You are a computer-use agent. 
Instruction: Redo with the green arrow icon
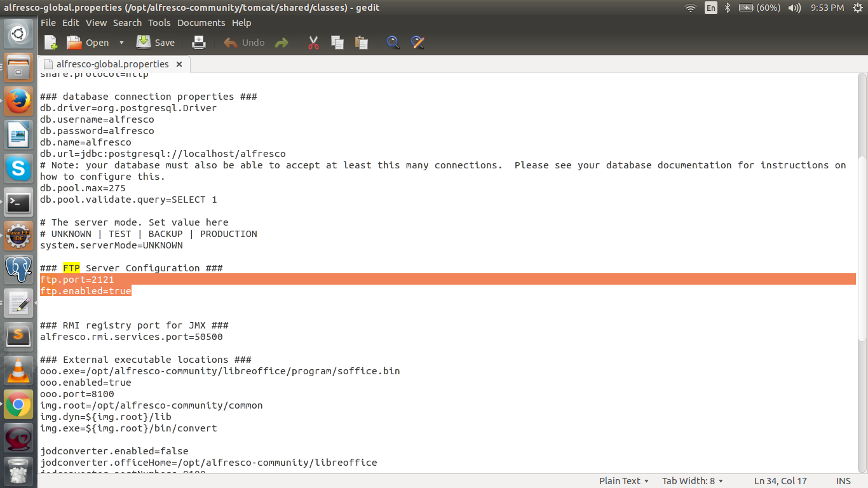pyautogui.click(x=281, y=43)
